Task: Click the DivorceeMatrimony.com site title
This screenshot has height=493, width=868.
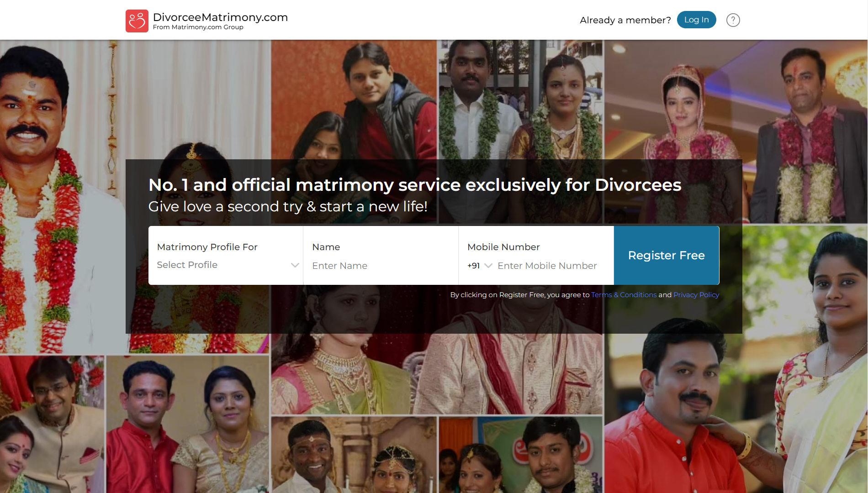Action: coord(220,17)
